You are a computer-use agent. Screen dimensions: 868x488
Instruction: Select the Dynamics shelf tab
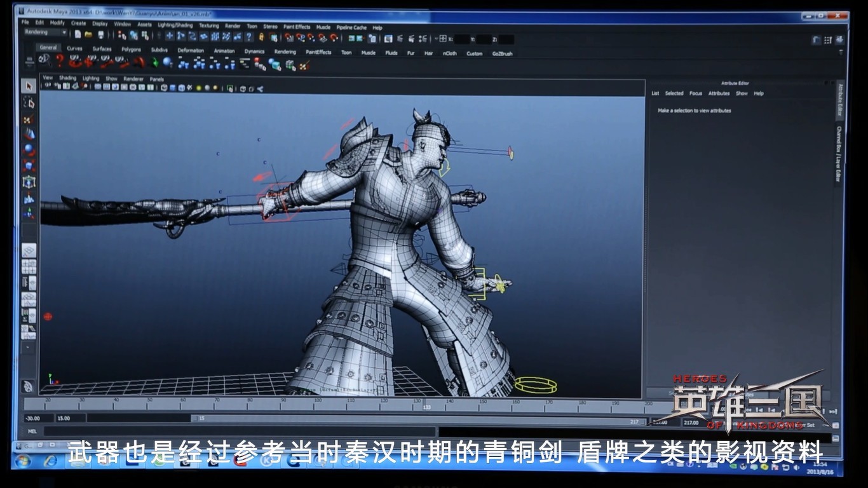(x=254, y=51)
